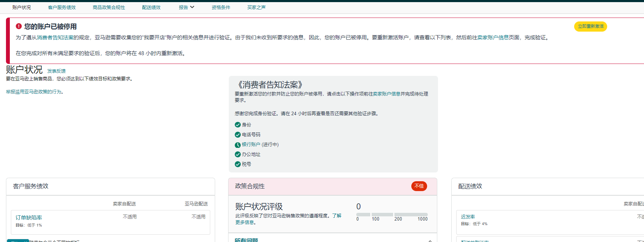The width and height of the screenshot is (644, 242).
Task: Open the 迟发率 metric link
Action: (468, 217)
